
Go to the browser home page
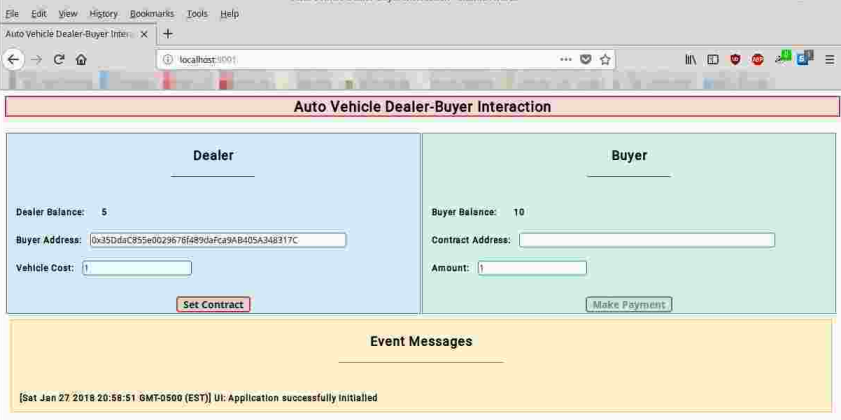point(81,60)
